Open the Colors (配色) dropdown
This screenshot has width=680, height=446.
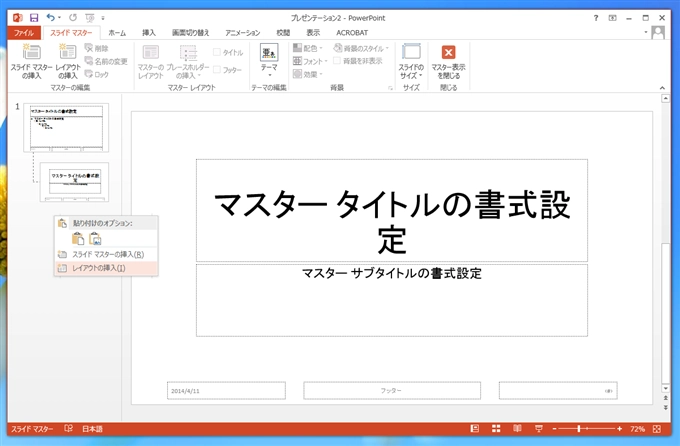307,48
